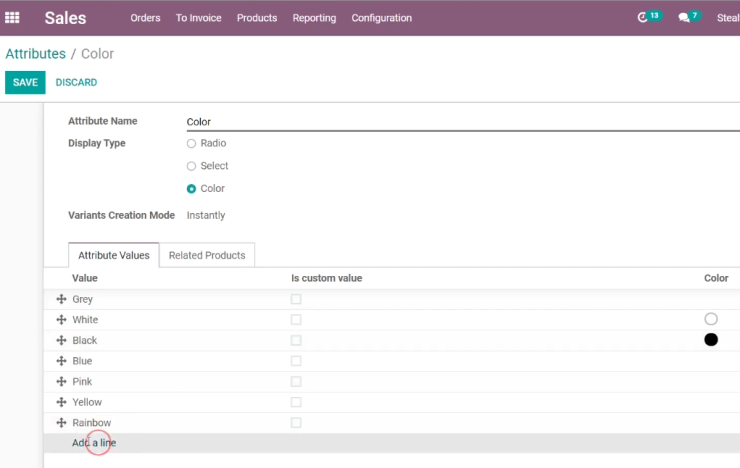Go back to Attributes breadcrumb
The width and height of the screenshot is (740, 468).
pos(35,54)
